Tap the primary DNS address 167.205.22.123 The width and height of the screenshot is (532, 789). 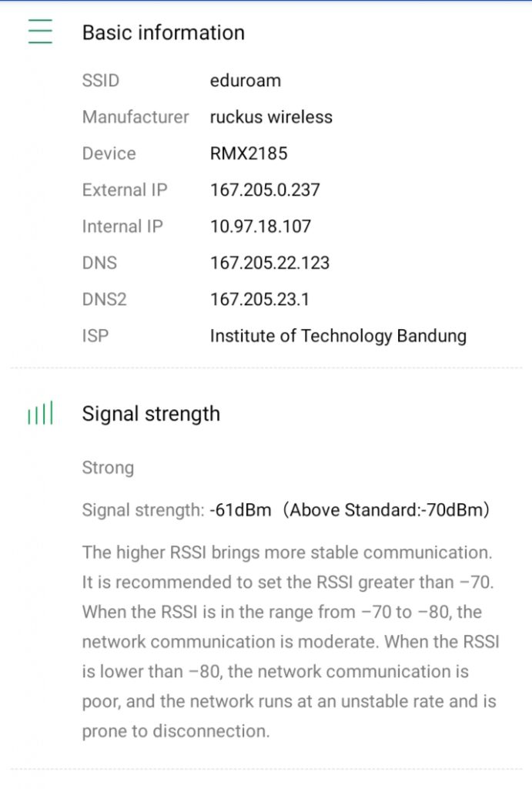[x=269, y=263]
